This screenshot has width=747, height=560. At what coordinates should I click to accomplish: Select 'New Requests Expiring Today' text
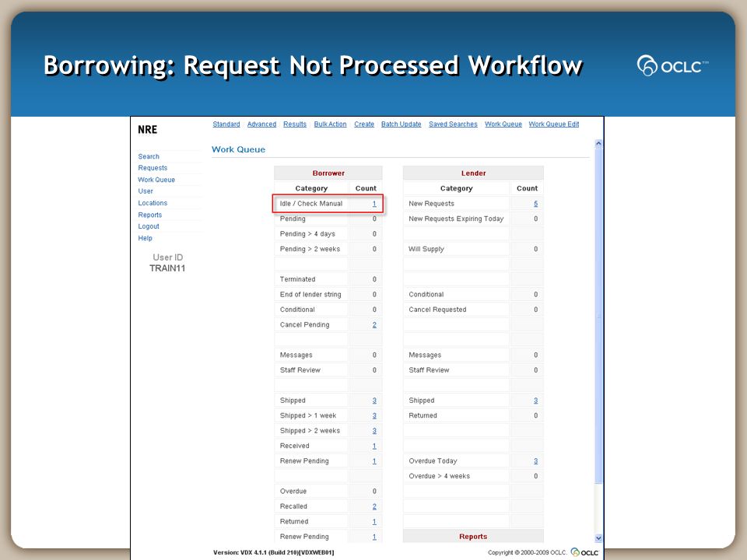tap(456, 219)
